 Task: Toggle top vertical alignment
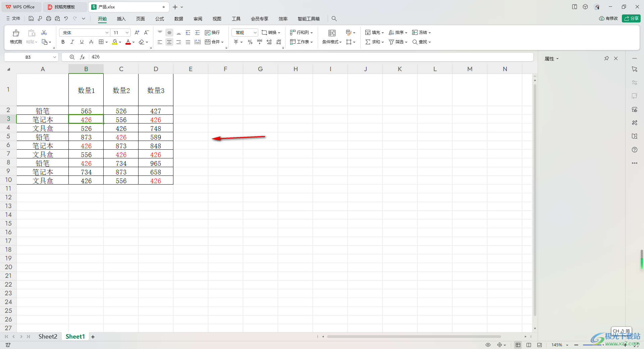(x=160, y=33)
